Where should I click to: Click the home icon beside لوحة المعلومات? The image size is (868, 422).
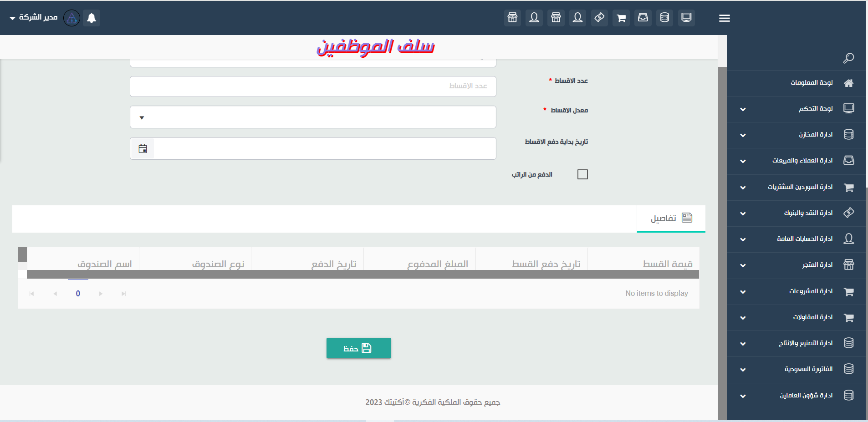point(848,83)
